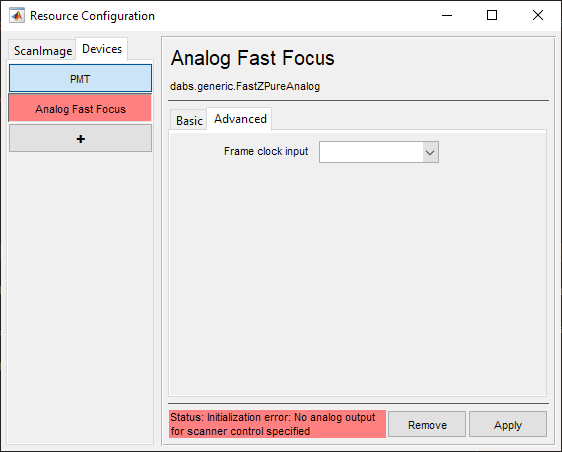Click the Frame clock input label
The height and width of the screenshot is (452, 562).
pos(266,151)
